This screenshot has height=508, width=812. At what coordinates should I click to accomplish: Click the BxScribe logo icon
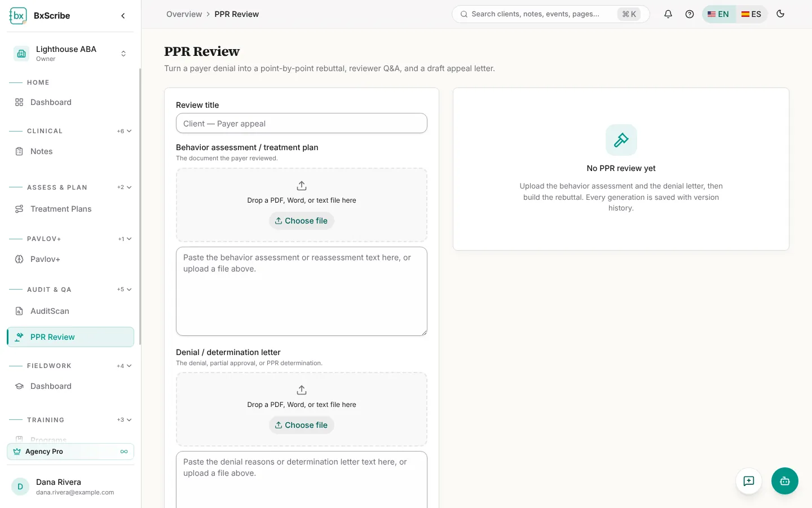pyautogui.click(x=18, y=16)
